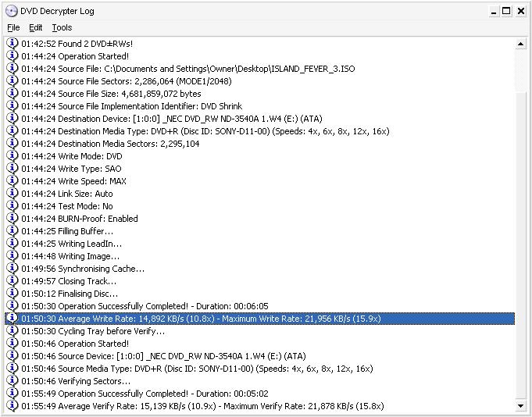
Task: Open the Tools menu
Action: point(62,27)
